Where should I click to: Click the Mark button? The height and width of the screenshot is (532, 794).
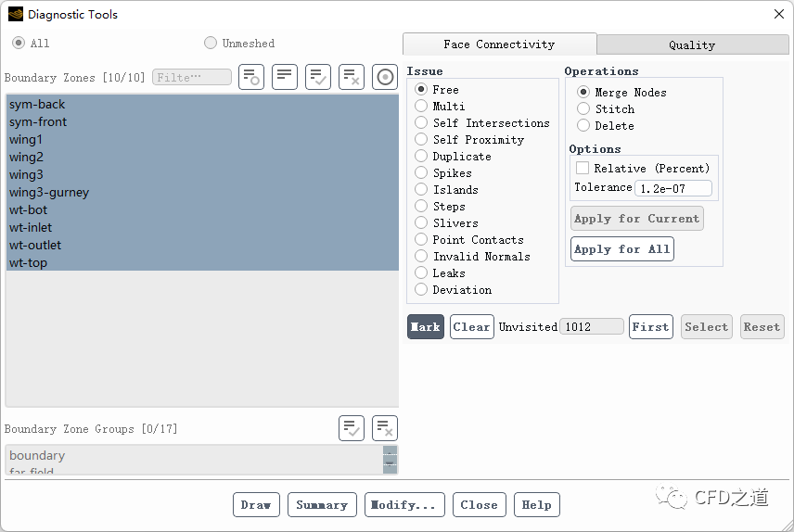[x=426, y=327]
